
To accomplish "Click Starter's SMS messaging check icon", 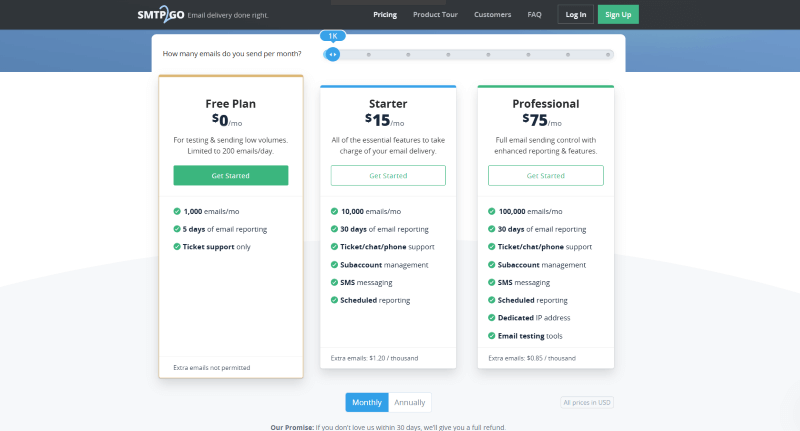I will coord(334,282).
